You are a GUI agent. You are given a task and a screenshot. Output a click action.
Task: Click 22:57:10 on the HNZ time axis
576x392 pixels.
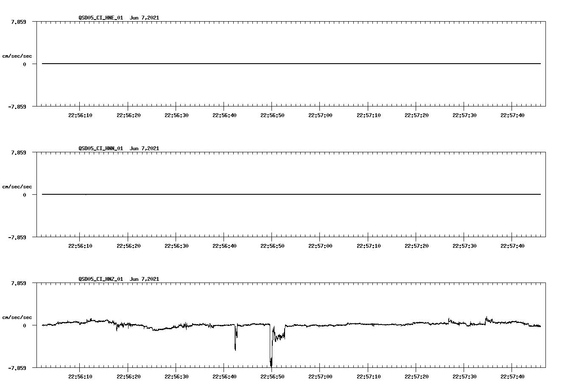[x=369, y=377]
